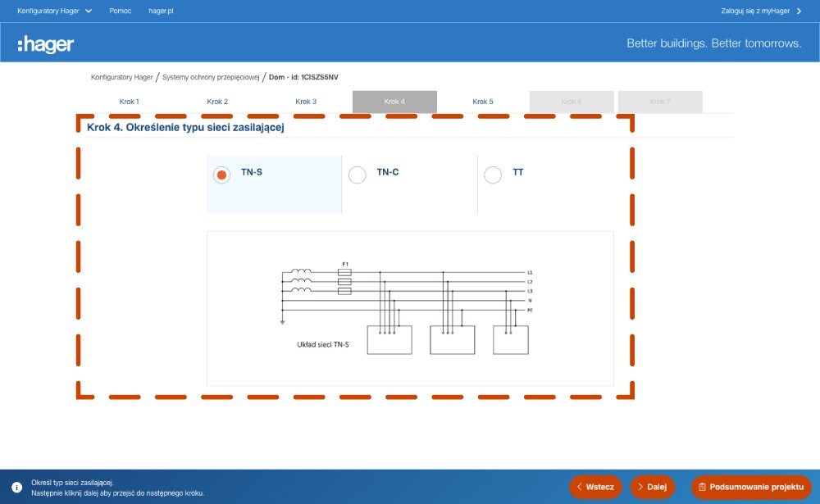Image resolution: width=820 pixels, height=504 pixels.
Task: Select the TN-C network radio button
Action: click(x=358, y=175)
